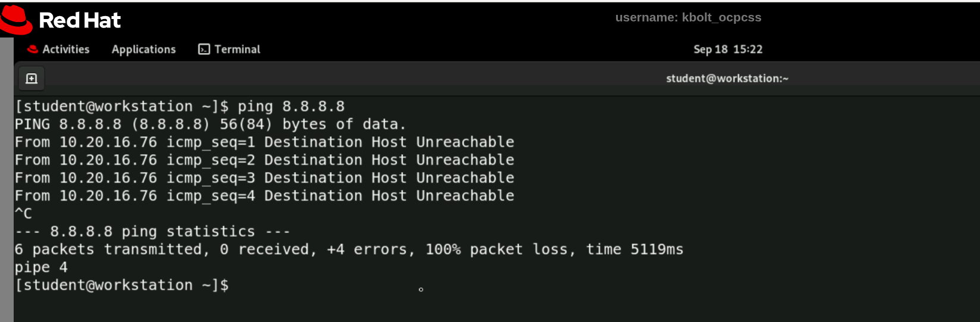The width and height of the screenshot is (980, 322).
Task: Click the ping 8.8.8.8 command line
Action: pos(180,107)
